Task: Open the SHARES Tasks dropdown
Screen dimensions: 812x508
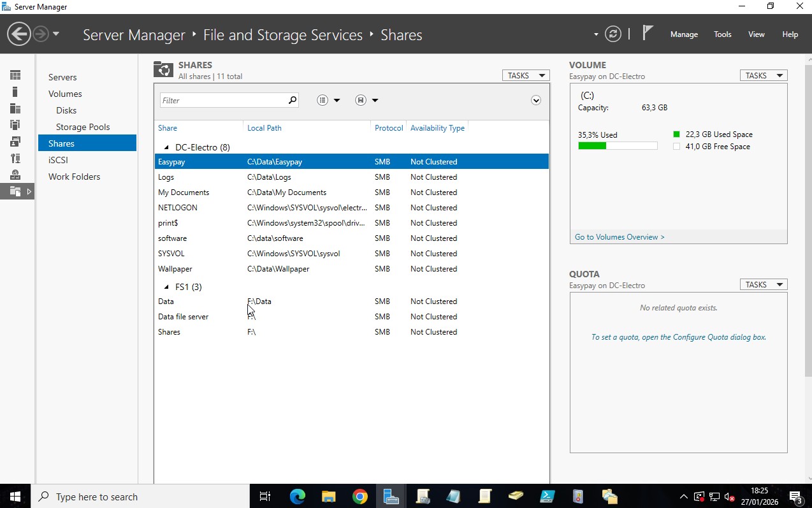Action: tap(525, 75)
